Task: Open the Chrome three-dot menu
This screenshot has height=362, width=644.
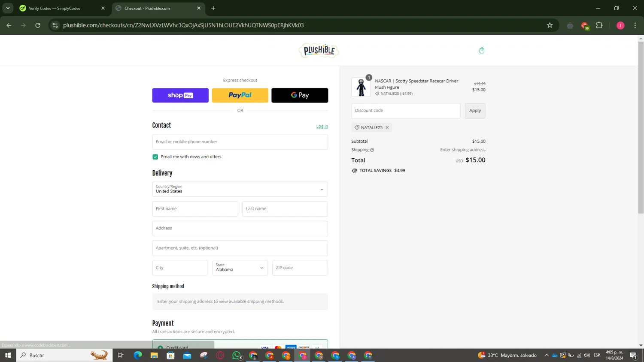Action: [x=635, y=25]
